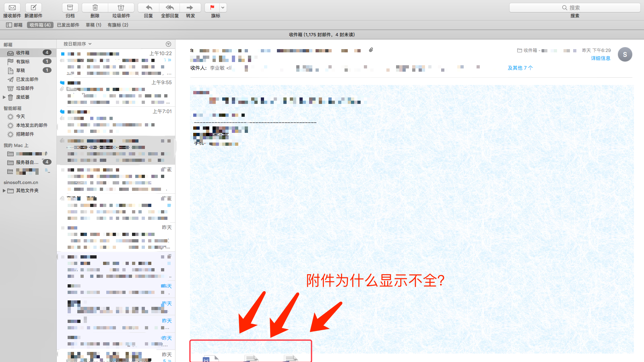Expand the 废纸篓 trash folder
Viewport: 644px width, 362px height.
[x=4, y=97]
